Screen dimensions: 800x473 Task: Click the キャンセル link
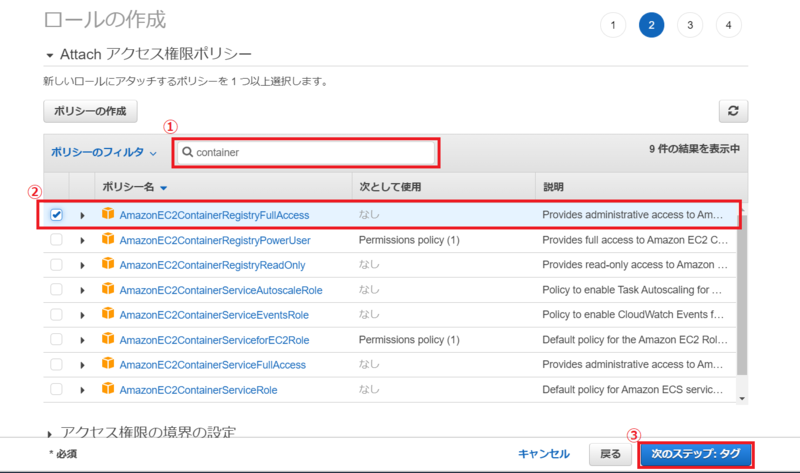coord(543,454)
